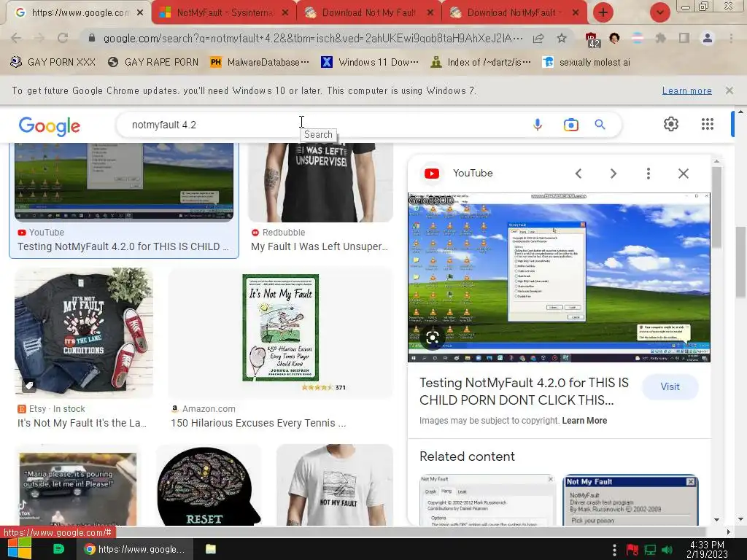This screenshot has height=560, width=747.
Task: Start voice search with the microphone
Action: point(538,125)
